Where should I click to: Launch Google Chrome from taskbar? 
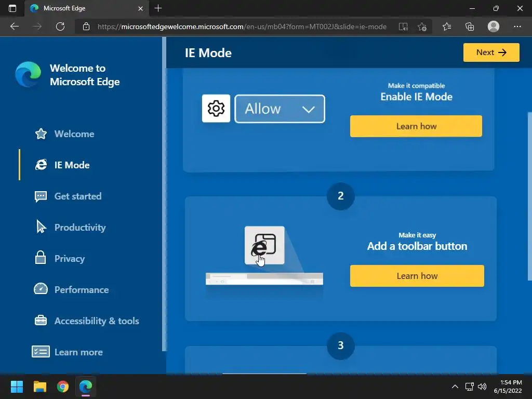pyautogui.click(x=63, y=387)
